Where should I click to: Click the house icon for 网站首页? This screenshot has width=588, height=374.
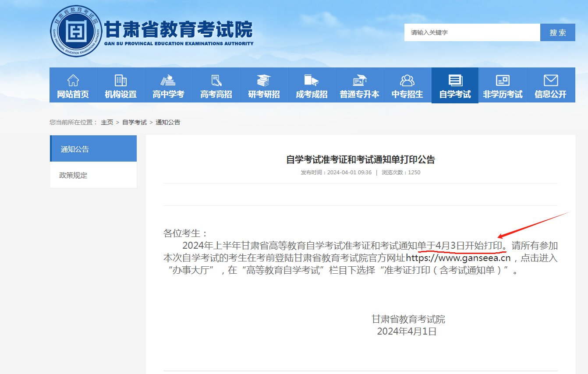[73, 81]
